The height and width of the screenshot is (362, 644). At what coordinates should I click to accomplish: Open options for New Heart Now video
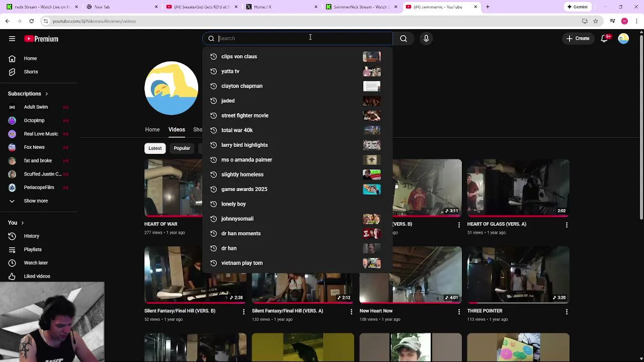click(x=459, y=312)
